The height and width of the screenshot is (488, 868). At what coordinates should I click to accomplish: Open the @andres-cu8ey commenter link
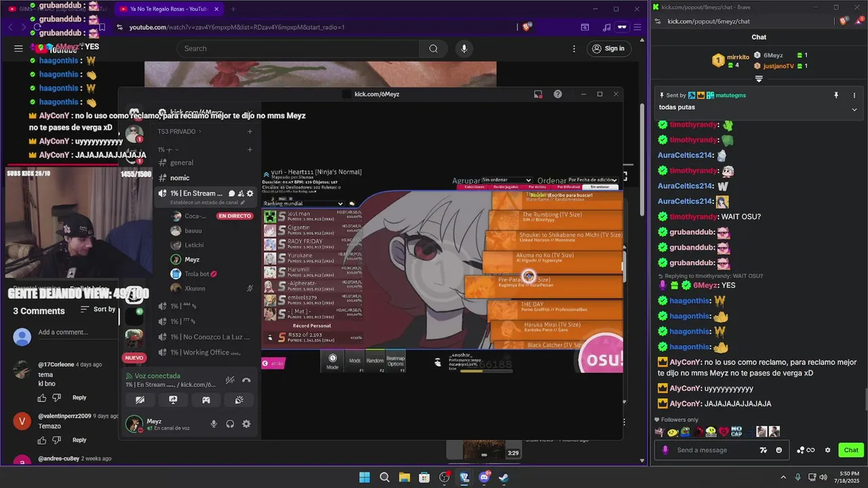(58, 459)
